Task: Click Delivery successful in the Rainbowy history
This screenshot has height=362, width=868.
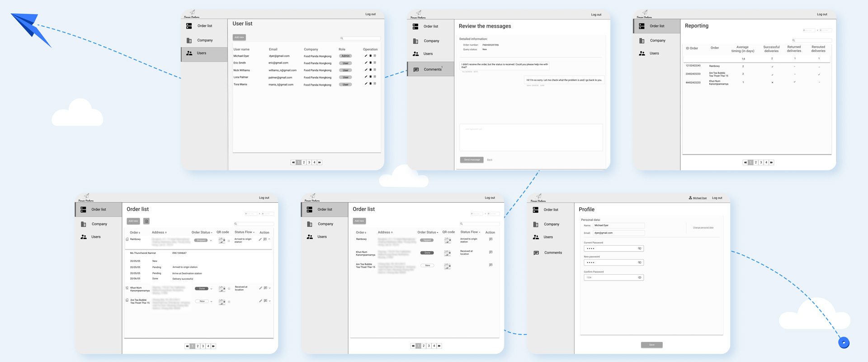Action: (183, 279)
